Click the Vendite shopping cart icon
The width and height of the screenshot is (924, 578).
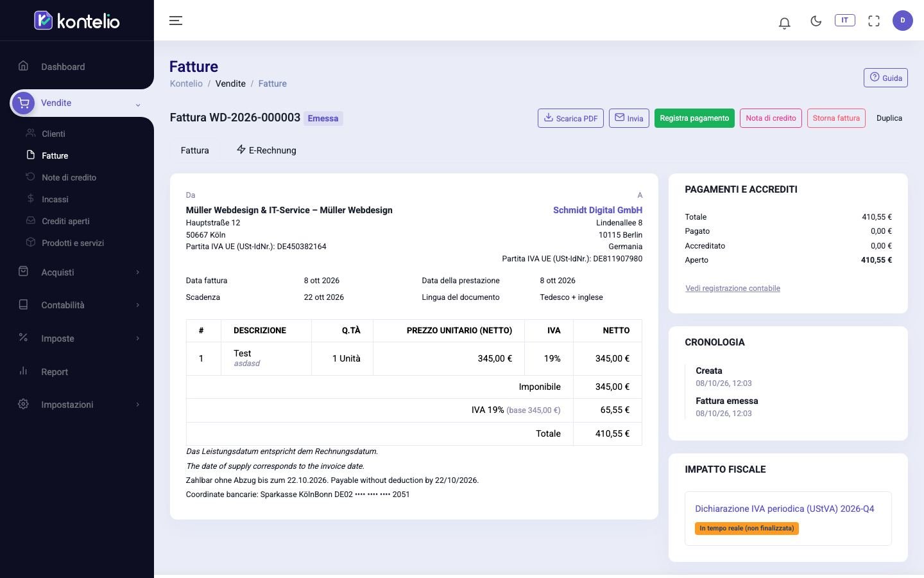pos(24,103)
